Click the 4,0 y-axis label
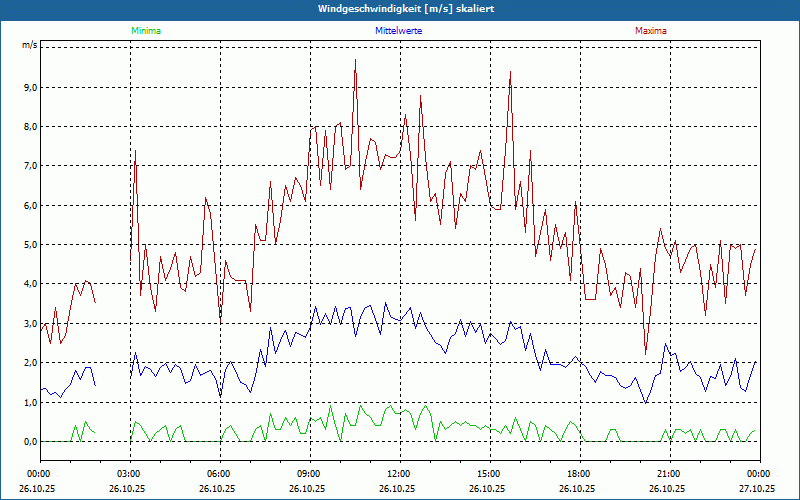The image size is (800, 500). (30, 284)
